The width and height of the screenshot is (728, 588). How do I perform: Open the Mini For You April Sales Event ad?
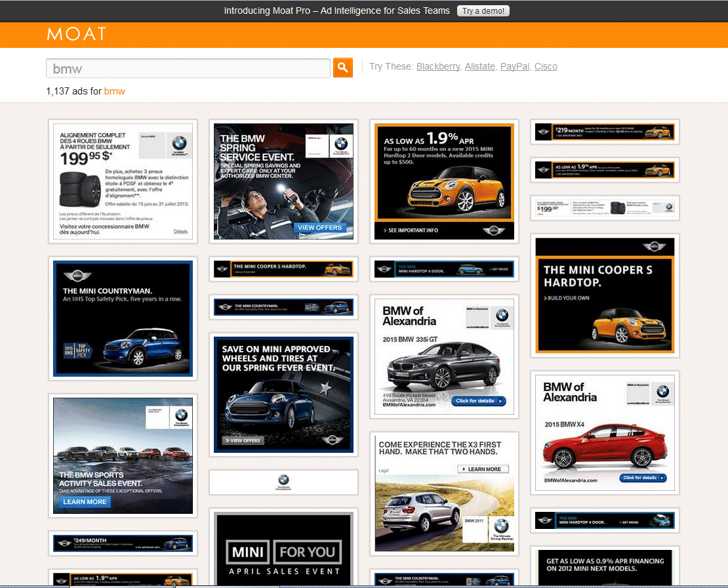(284, 548)
